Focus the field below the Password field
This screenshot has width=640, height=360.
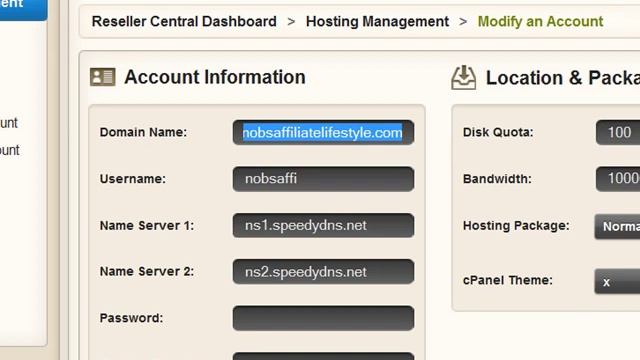tap(323, 356)
